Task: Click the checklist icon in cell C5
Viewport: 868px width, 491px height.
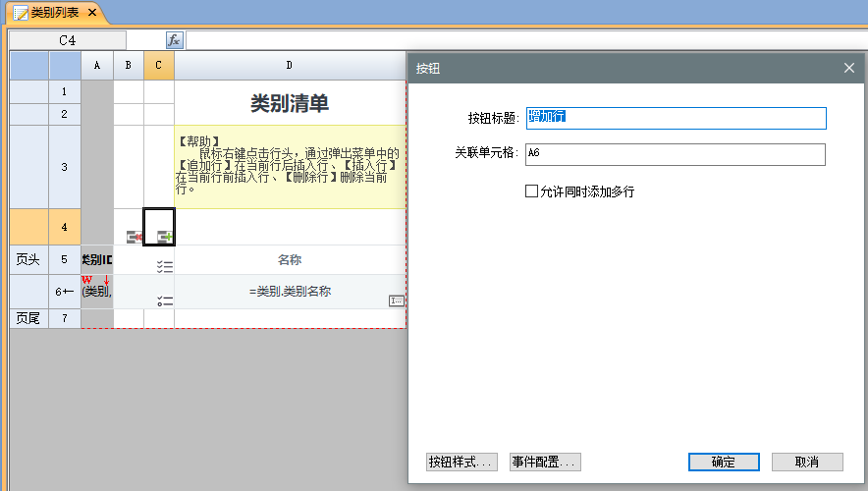Action: coord(165,266)
